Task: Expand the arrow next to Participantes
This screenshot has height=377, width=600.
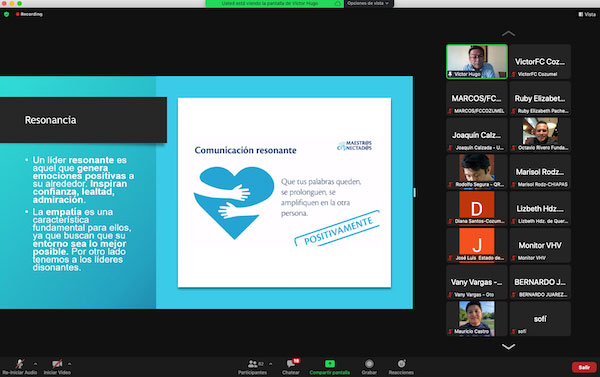Action: 271,364
